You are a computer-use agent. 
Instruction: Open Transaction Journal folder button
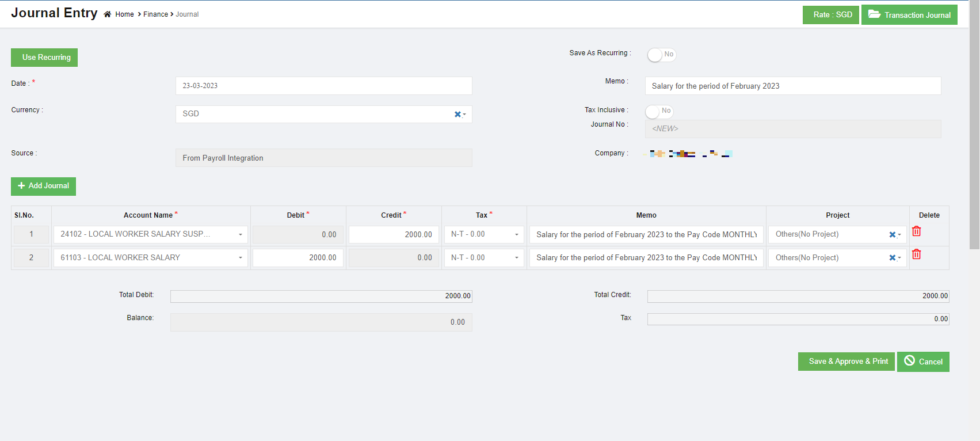tap(909, 15)
